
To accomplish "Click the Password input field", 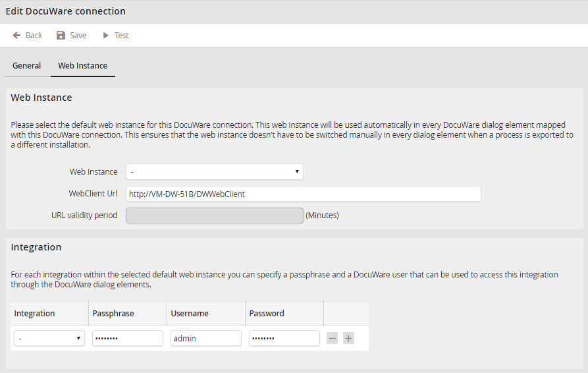I will (284, 339).
